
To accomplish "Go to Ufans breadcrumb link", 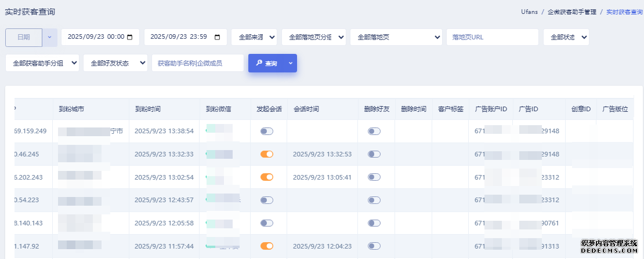I will pos(530,12).
